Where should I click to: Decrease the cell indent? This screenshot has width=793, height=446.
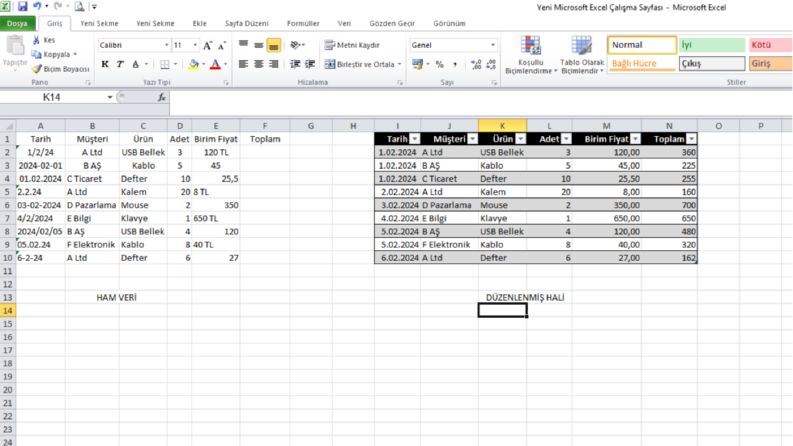(295, 64)
